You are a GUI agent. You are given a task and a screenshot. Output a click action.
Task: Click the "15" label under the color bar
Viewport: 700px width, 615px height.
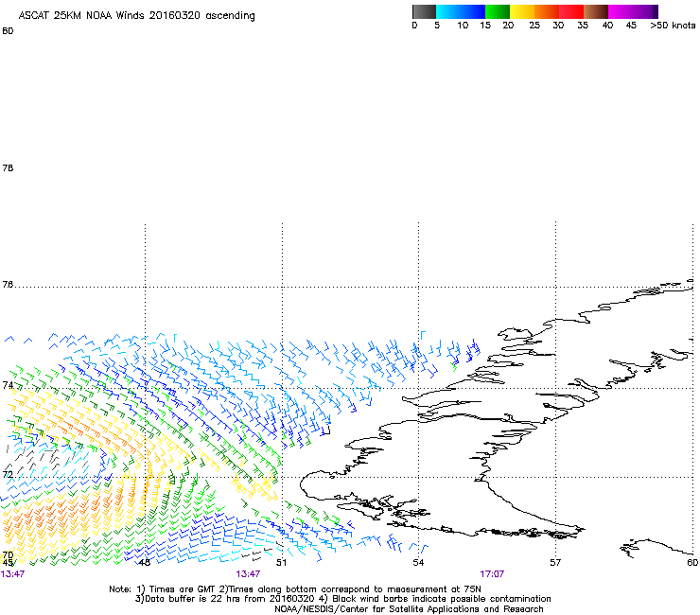pyautogui.click(x=485, y=26)
